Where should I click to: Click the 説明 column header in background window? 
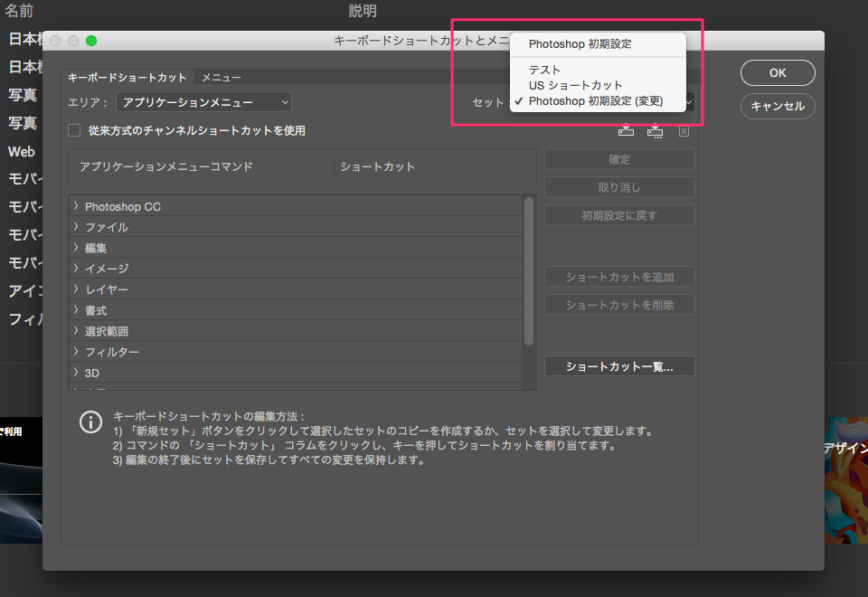click(x=363, y=11)
